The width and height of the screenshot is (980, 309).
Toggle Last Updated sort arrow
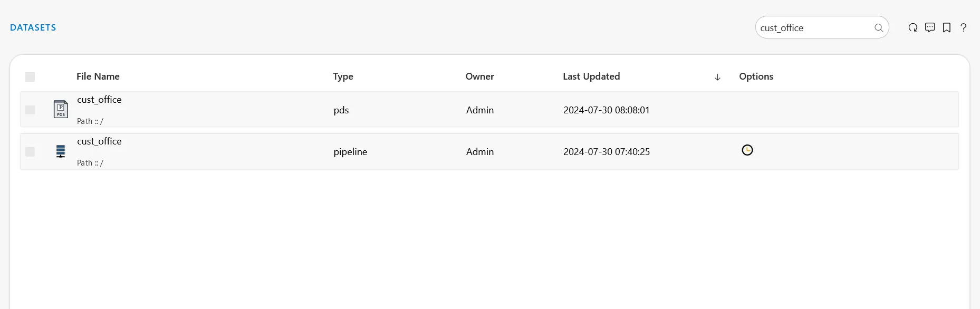[717, 77]
